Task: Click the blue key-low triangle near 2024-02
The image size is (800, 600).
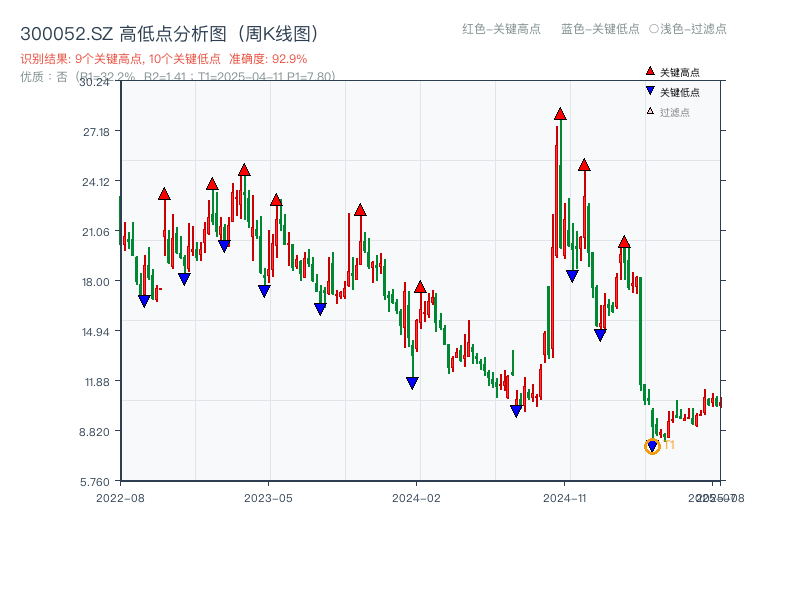Action: (412, 381)
